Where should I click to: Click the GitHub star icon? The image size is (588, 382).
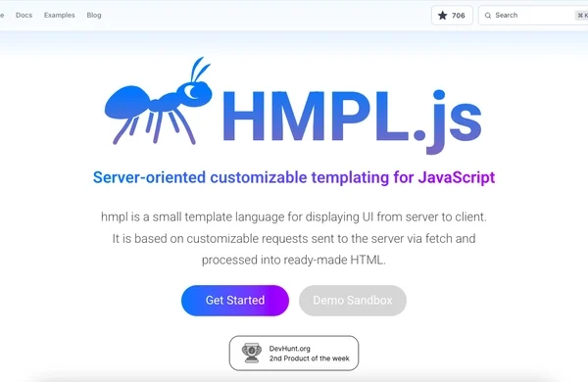[443, 16]
